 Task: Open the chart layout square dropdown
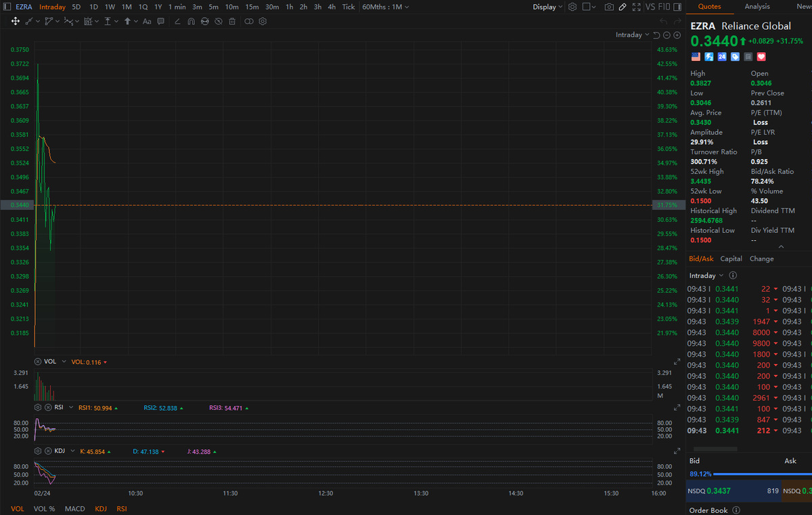(x=589, y=7)
